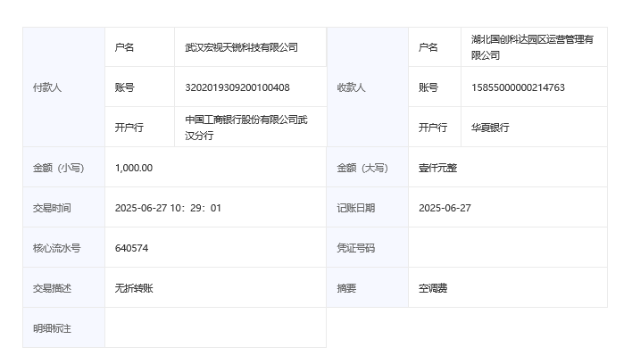Select the 收款人 header cell
632x364 pixels.
coord(351,87)
